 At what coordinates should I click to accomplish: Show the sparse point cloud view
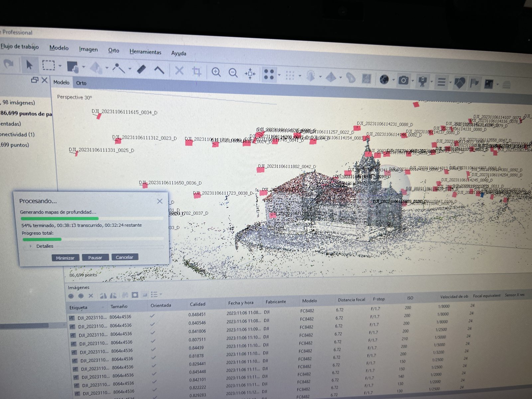269,74
